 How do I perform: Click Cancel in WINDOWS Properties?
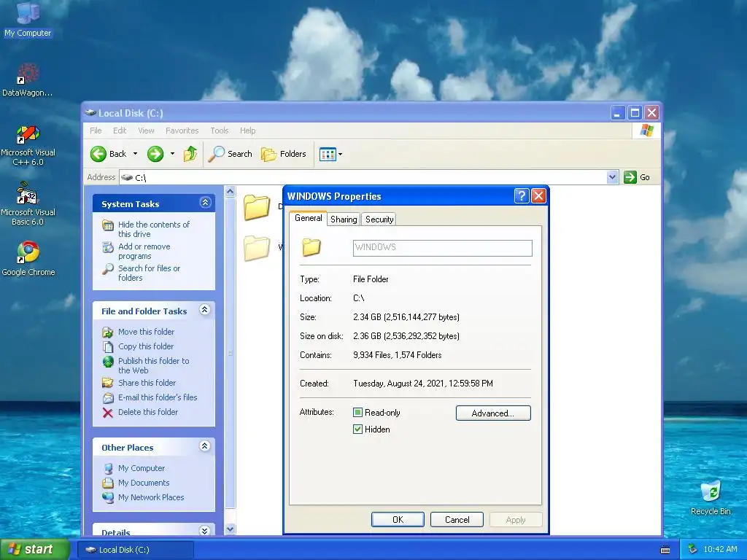pyautogui.click(x=457, y=519)
